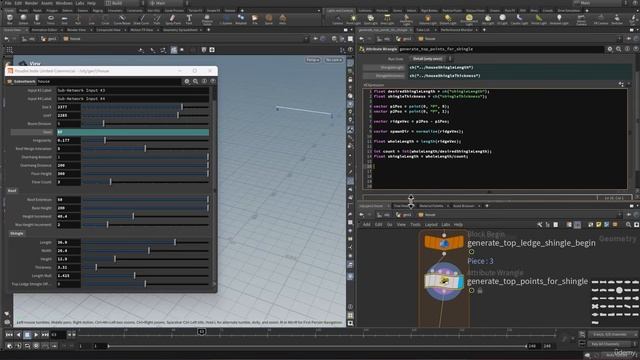Screen dimensions: 640x360
Task: Open the Roof folder in House parameters
Action: (x=12, y=191)
